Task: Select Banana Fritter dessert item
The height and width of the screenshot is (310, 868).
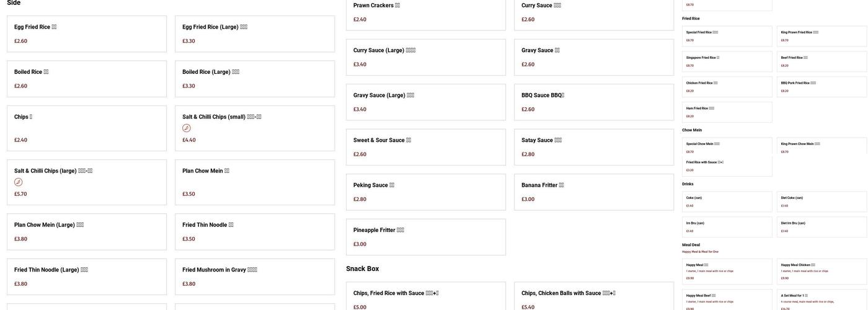Action: (x=593, y=192)
